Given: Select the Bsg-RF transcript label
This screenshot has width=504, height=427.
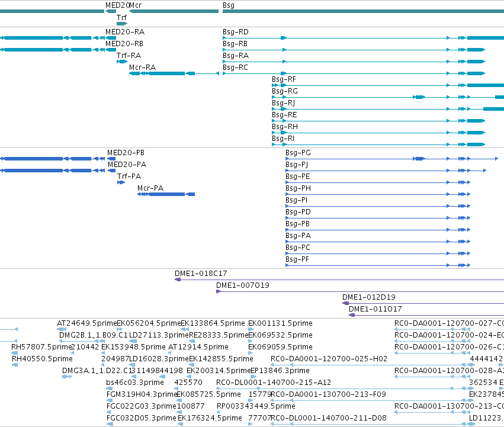Looking at the screenshot, I should [x=284, y=79].
